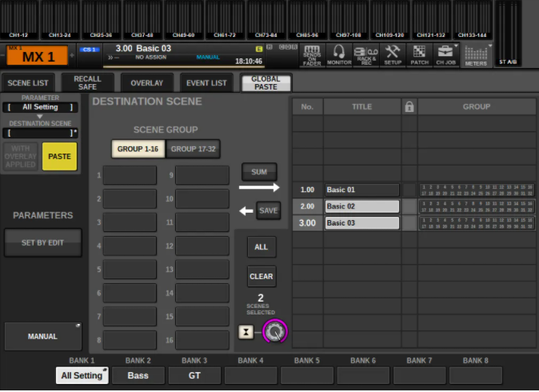Toggle the With Overlay Applied button
Screen dimensions: 539x392
(20, 157)
